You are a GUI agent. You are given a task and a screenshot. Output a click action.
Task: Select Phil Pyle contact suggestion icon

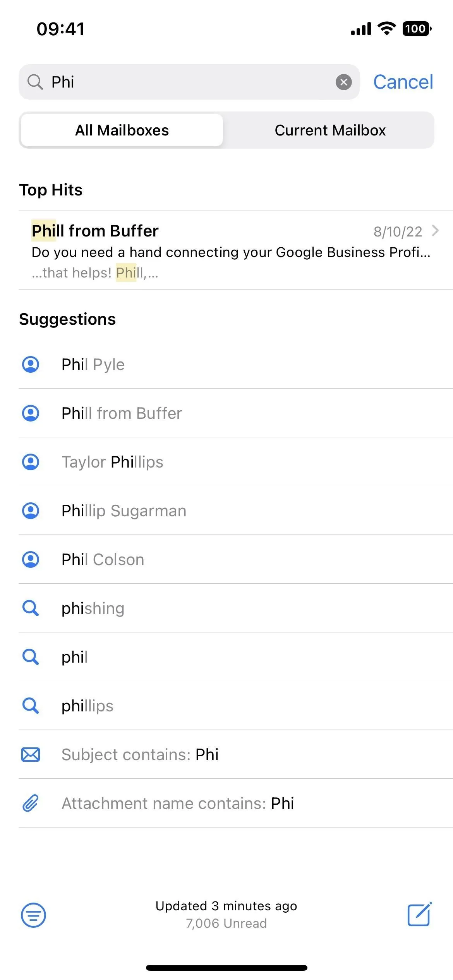(x=31, y=365)
